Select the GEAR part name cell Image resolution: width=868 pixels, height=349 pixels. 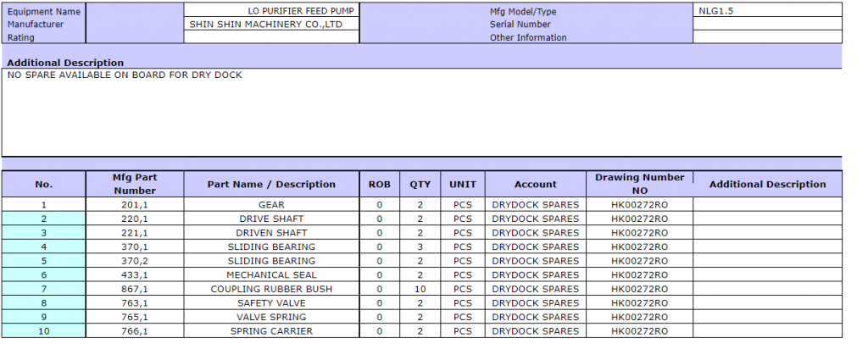click(271, 205)
